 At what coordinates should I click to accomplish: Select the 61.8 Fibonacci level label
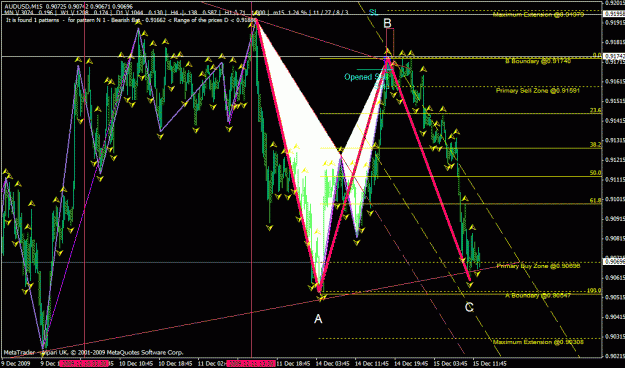pos(596,201)
